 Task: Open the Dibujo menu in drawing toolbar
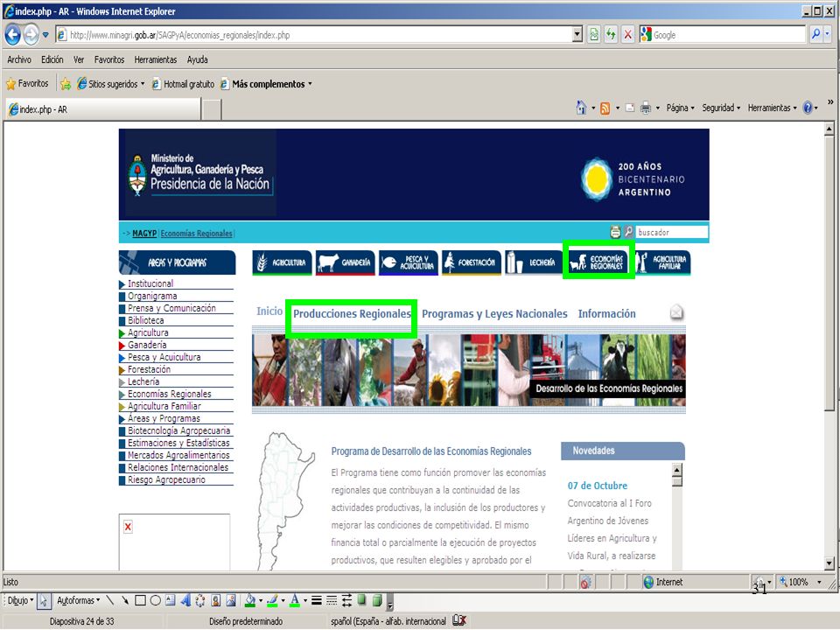pyautogui.click(x=20, y=600)
